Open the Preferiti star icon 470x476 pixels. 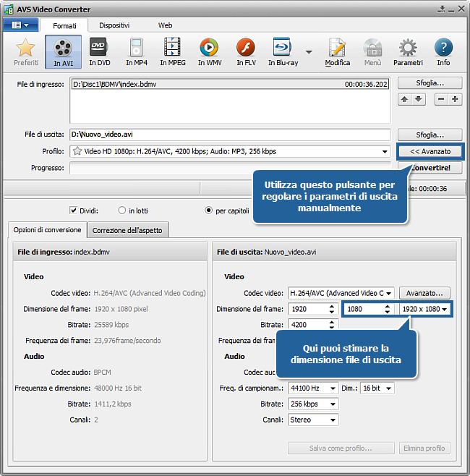tap(26, 52)
